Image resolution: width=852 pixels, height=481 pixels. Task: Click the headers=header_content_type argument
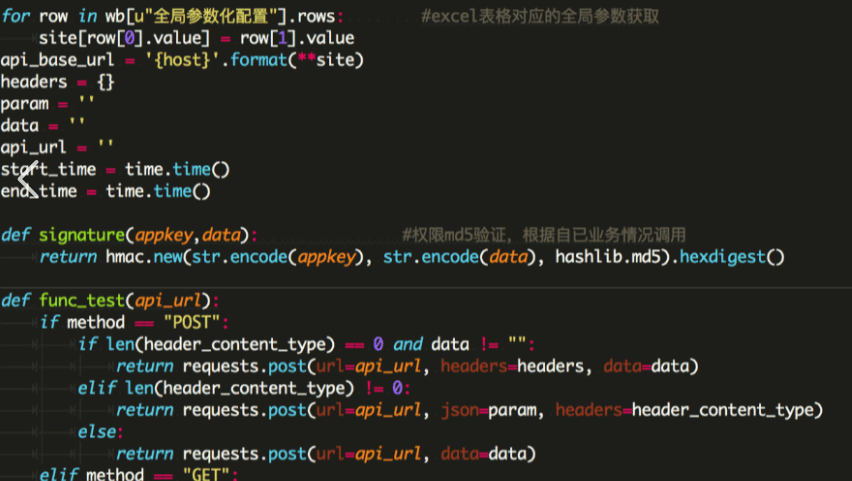(x=688, y=410)
